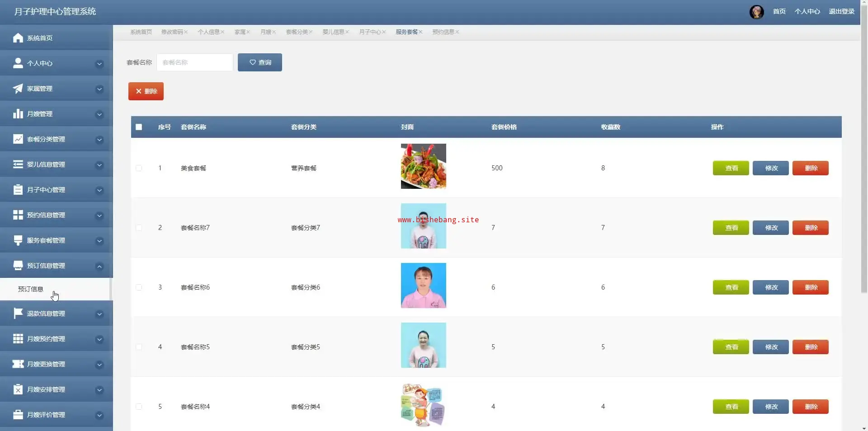Click the clipboard icon for 月子中心管理
The height and width of the screenshot is (431, 868).
click(18, 190)
